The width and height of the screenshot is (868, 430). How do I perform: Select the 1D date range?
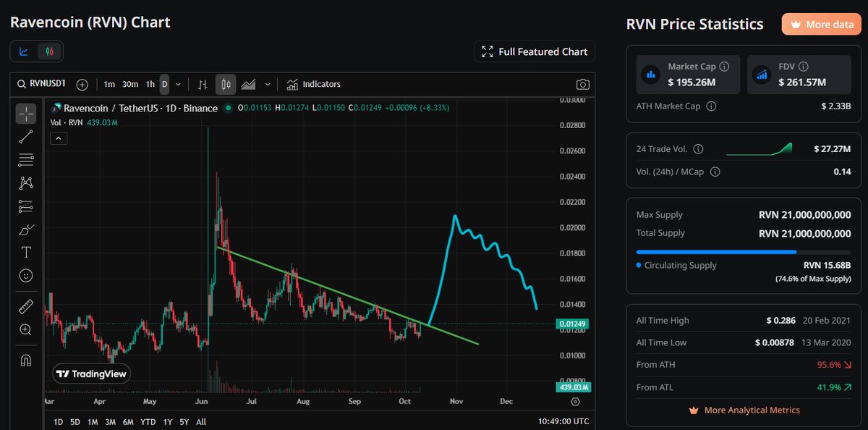click(59, 422)
